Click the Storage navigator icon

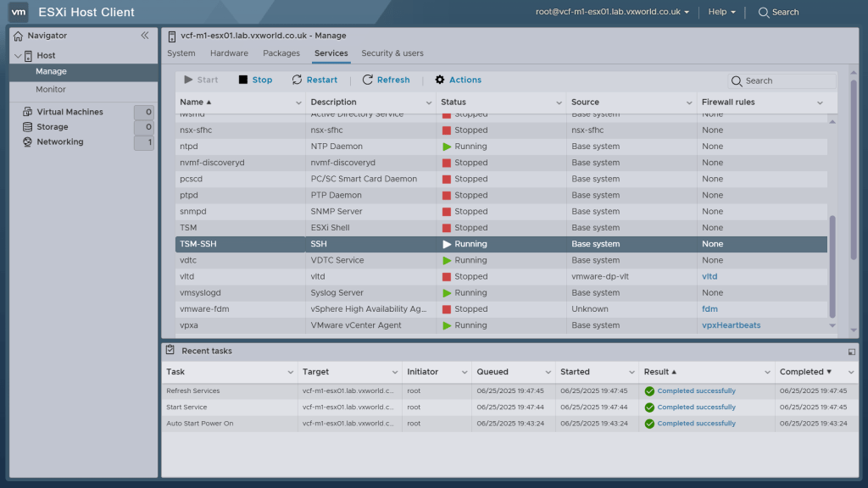click(28, 127)
